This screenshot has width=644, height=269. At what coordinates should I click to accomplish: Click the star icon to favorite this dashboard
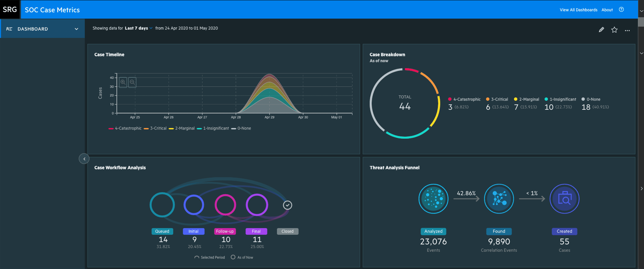[x=614, y=29]
